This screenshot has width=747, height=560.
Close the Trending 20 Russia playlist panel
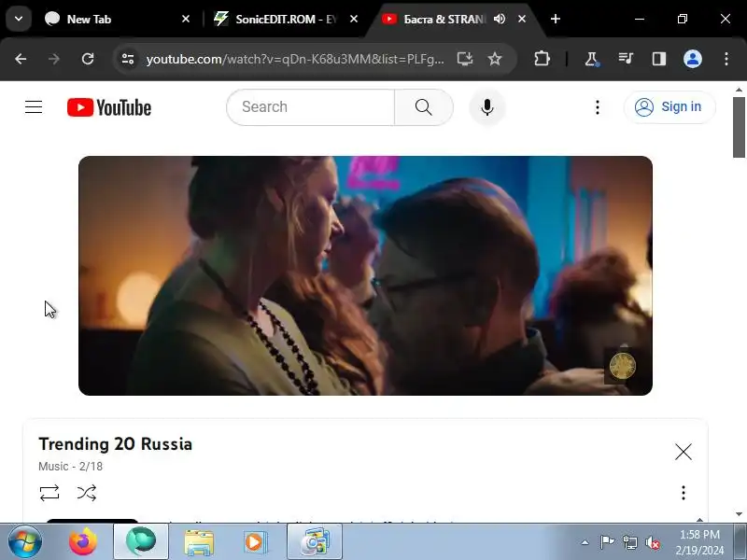[x=684, y=452]
